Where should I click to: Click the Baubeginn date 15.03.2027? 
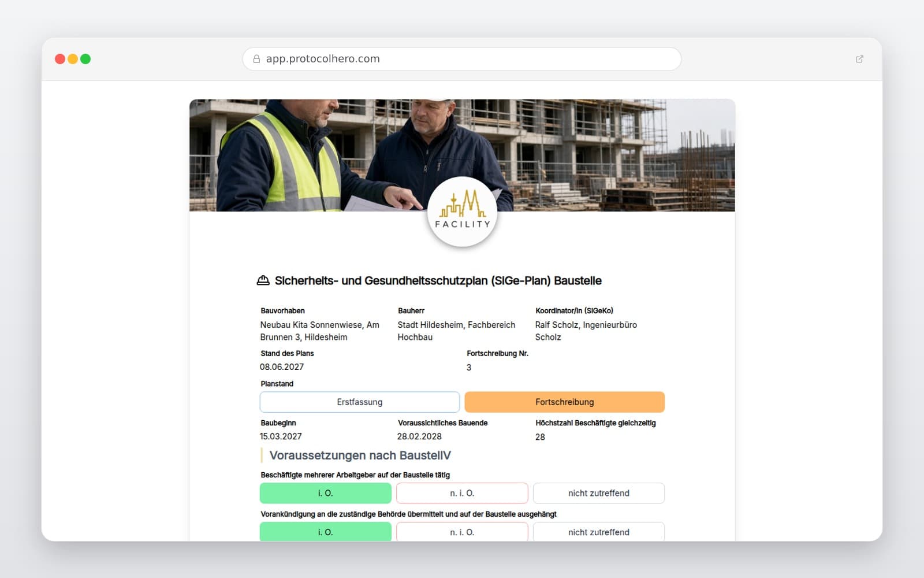(281, 436)
